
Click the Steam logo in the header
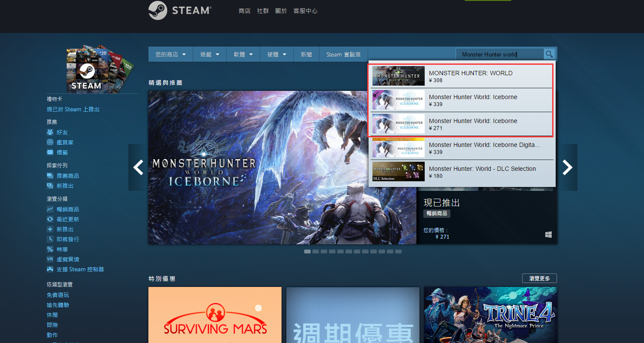pos(180,10)
